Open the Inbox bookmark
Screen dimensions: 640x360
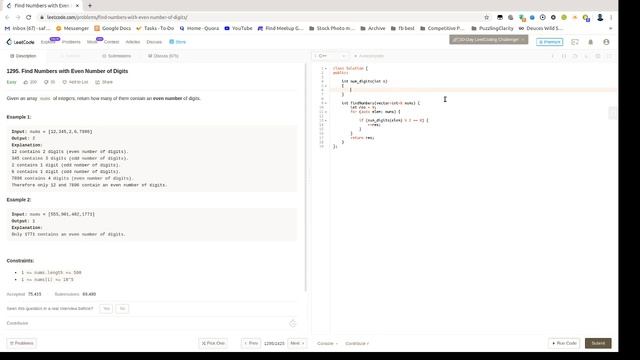pos(27,28)
